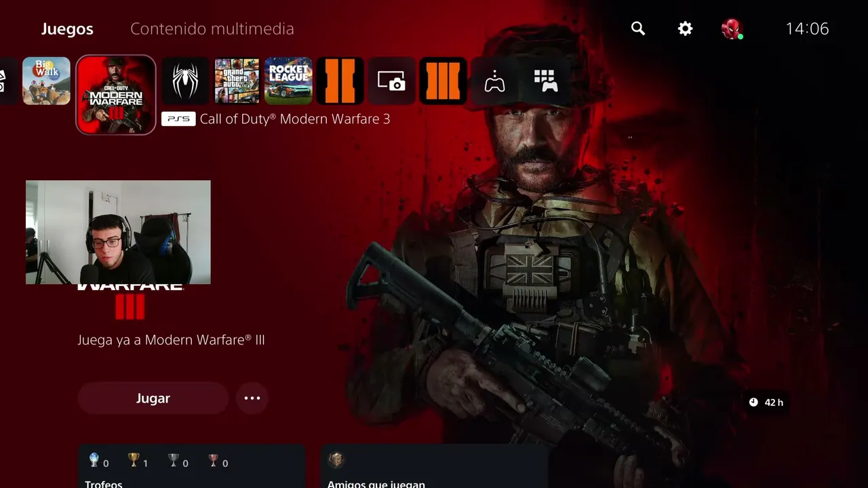Screen dimensions: 868x488
Task: Open the settings gear icon
Action: pos(686,28)
